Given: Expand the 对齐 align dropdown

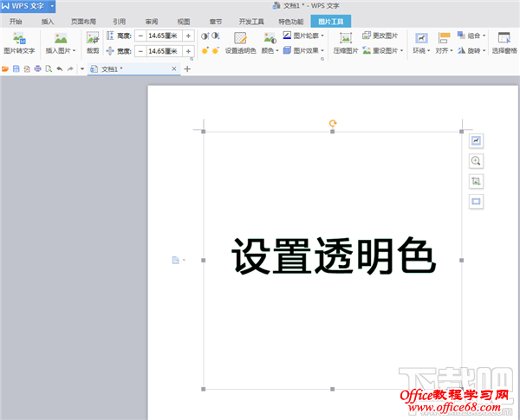Looking at the screenshot, I should tap(444, 51).
